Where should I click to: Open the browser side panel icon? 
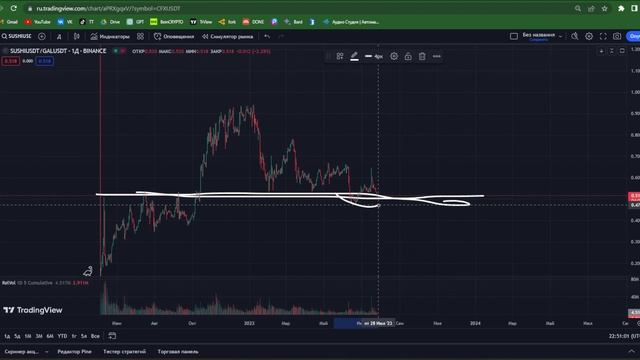tap(635, 8)
